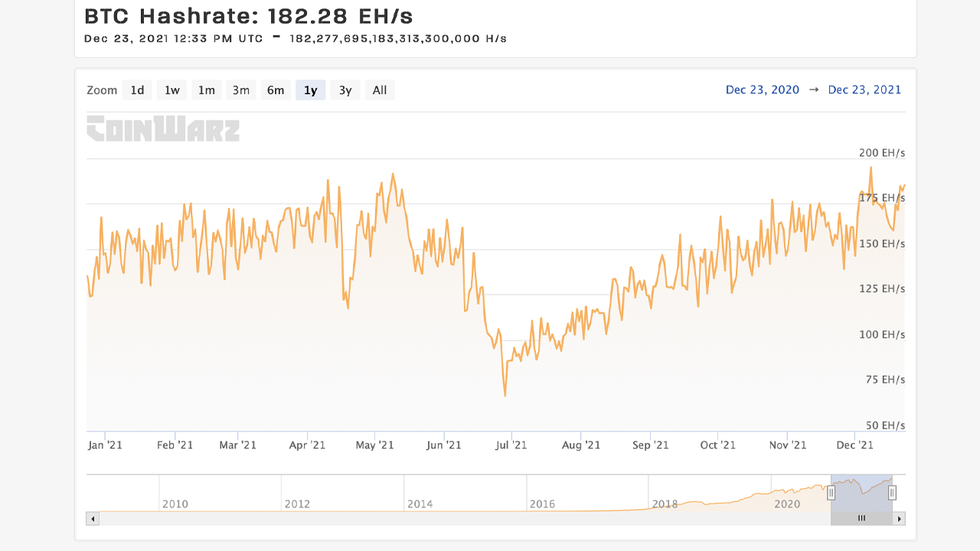Click the 75 EH/s axis value

point(884,380)
